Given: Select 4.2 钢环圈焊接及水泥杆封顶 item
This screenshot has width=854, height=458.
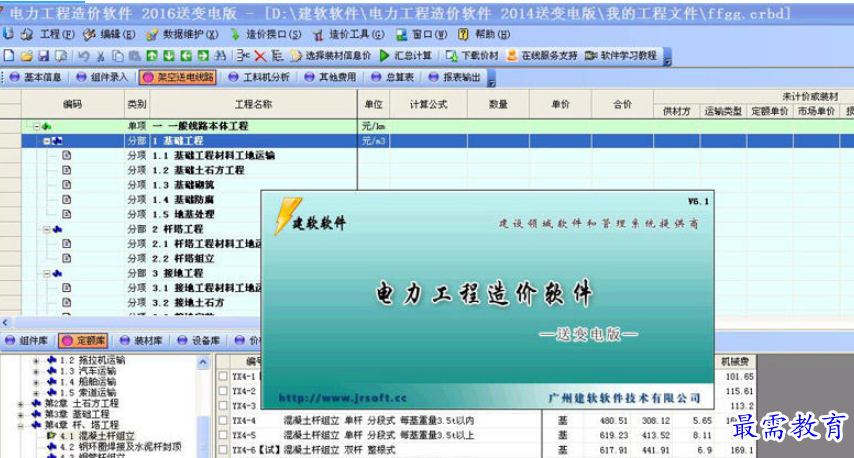Looking at the screenshot, I should [120, 447].
